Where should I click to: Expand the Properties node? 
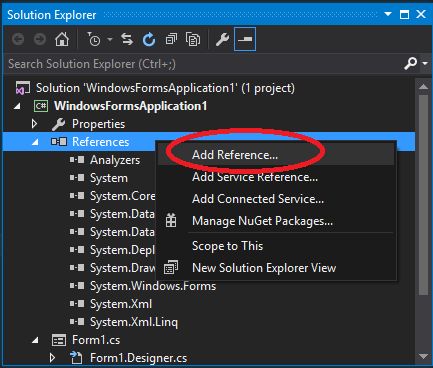click(34, 124)
